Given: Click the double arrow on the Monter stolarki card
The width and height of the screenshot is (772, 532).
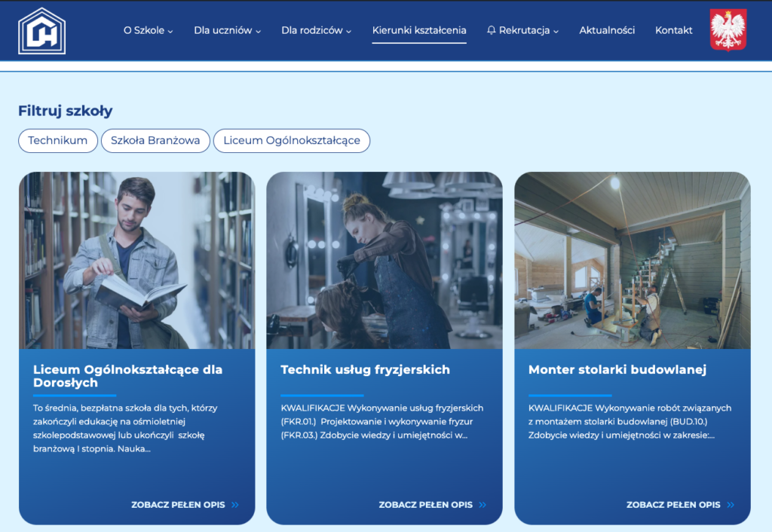Looking at the screenshot, I should coord(731,505).
